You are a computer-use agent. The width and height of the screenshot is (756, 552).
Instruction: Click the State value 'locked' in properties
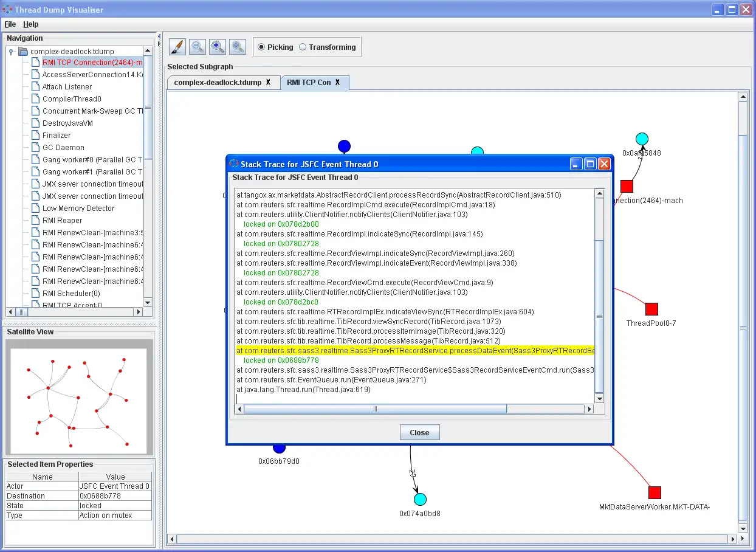tap(115, 506)
